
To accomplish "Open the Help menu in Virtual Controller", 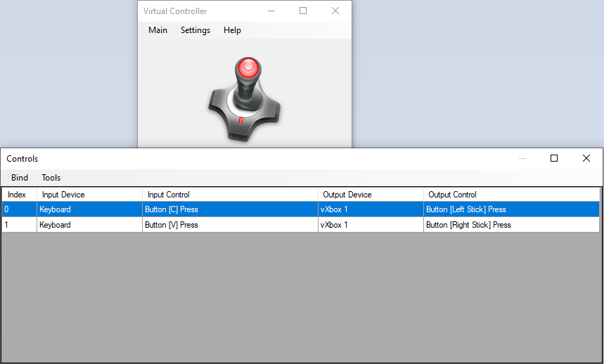I will 232,30.
